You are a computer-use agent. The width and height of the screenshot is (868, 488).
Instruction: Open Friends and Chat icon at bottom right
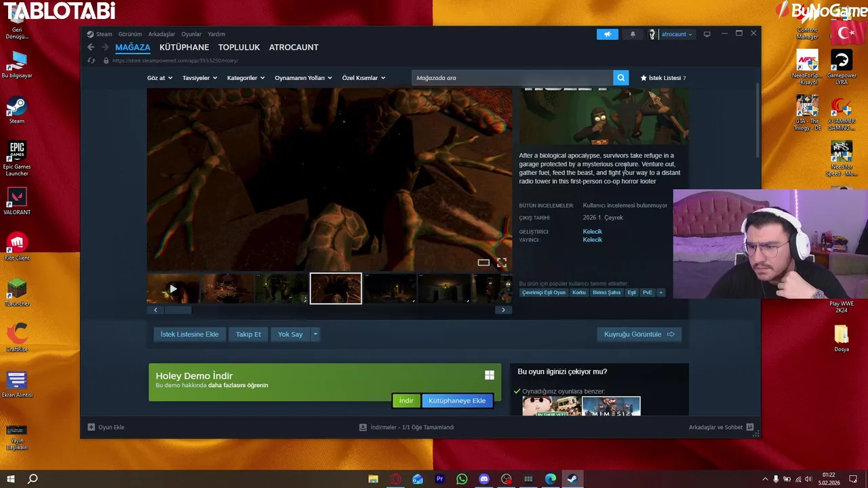tap(749, 427)
